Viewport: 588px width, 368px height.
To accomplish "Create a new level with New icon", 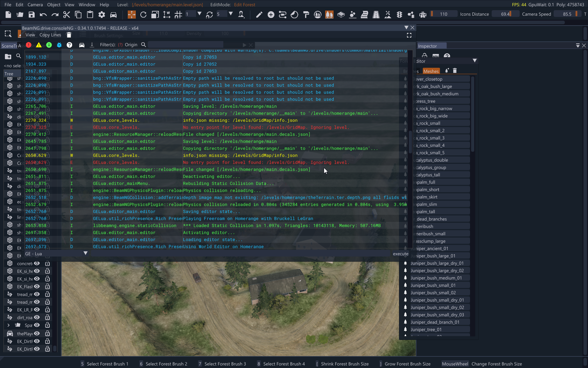I will coord(8,14).
